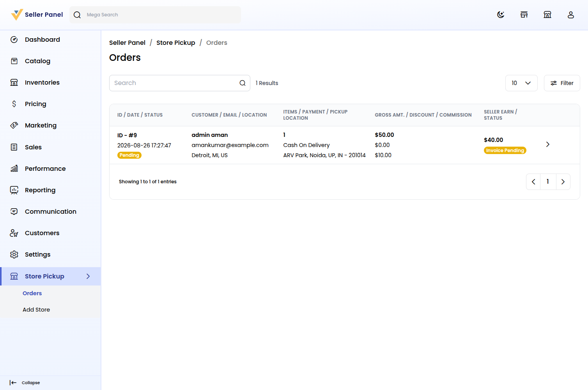
Task: Click the Communication chat icon
Action: click(x=14, y=211)
